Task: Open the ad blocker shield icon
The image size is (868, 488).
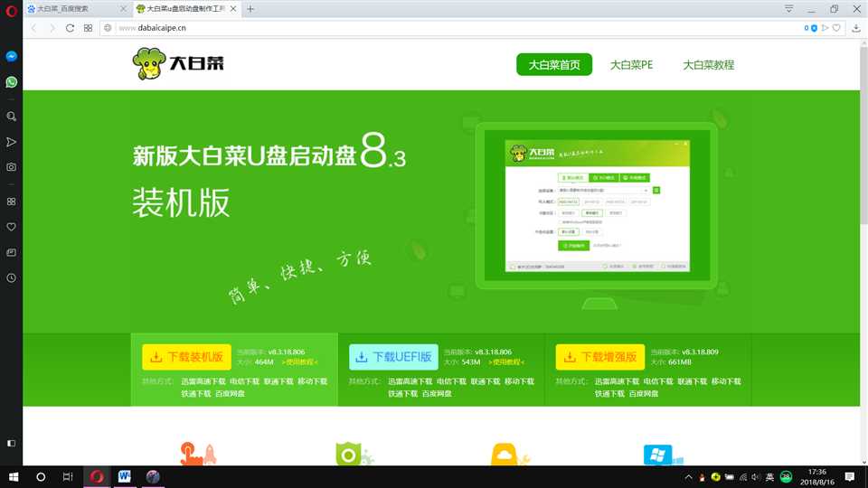Action: (x=814, y=28)
